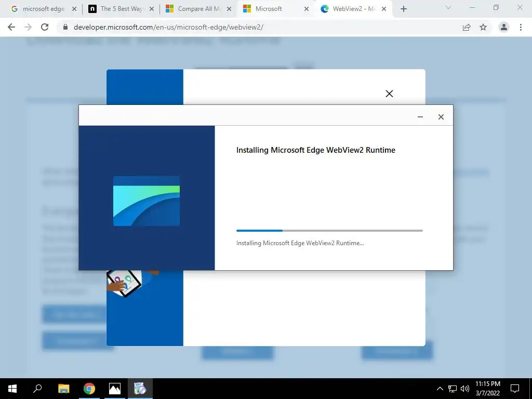Minimize the WebView2 installer dialog
Viewport: 532px width, 399px height.
pyautogui.click(x=420, y=117)
